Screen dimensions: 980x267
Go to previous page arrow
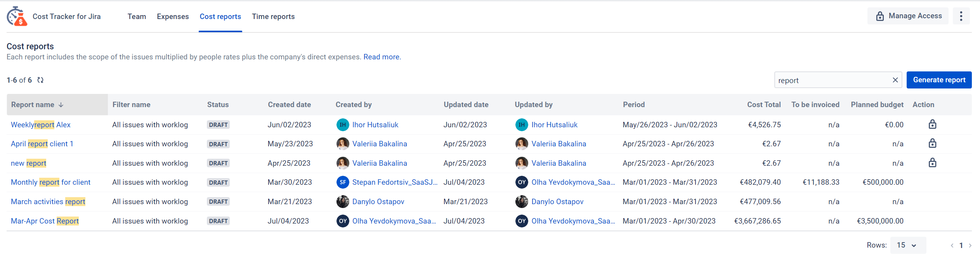point(952,245)
